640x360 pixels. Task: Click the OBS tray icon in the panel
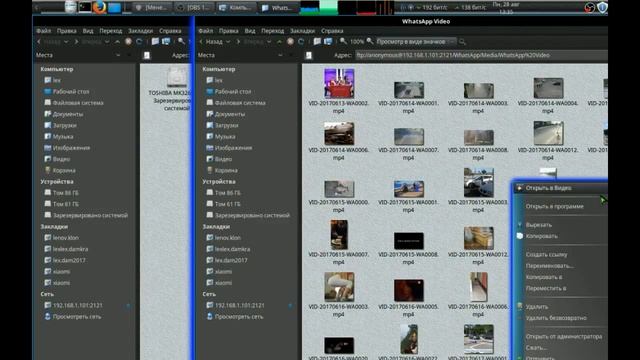[x=589, y=7]
